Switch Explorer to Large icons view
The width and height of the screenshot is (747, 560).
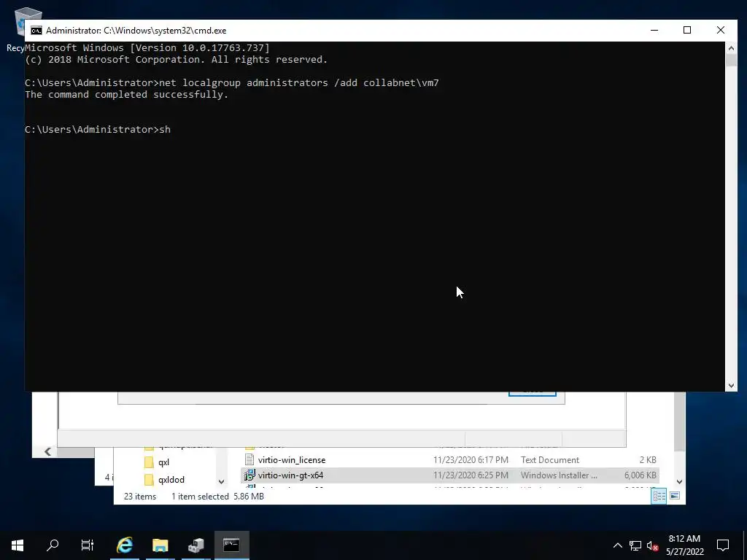(x=675, y=496)
